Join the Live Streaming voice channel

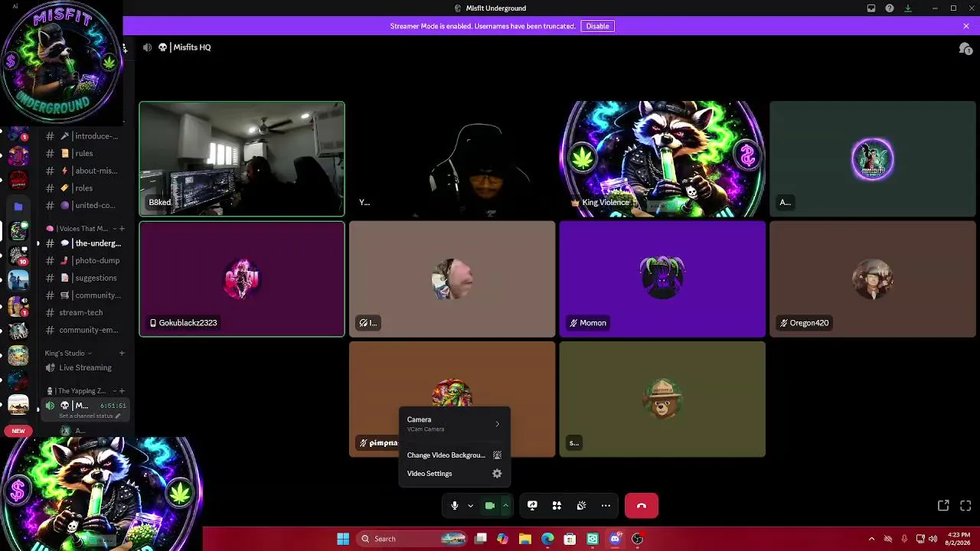click(84, 368)
